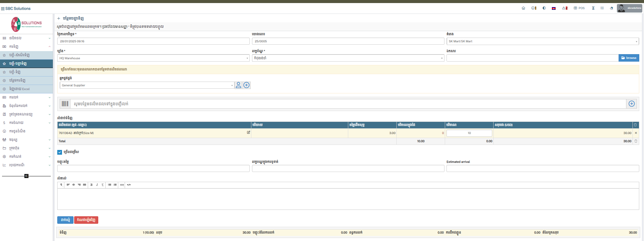Click the quantity field showing 10
Image resolution: width=644 pixels, height=241 pixels.
(x=469, y=133)
